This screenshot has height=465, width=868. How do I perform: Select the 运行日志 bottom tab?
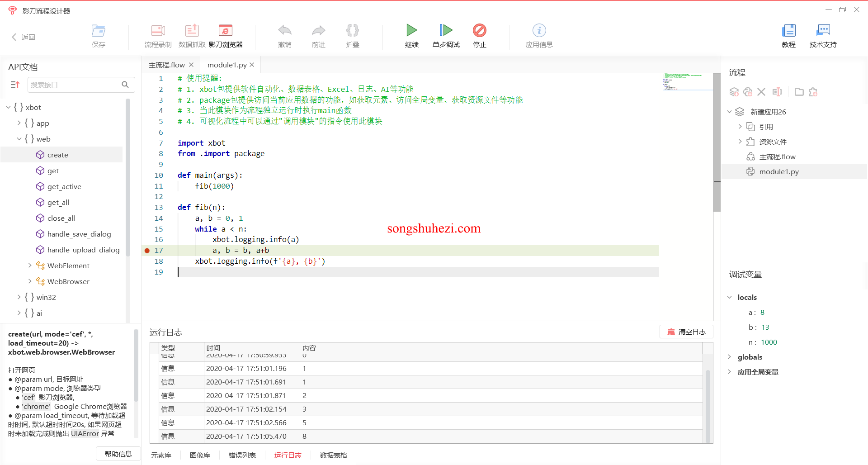288,455
